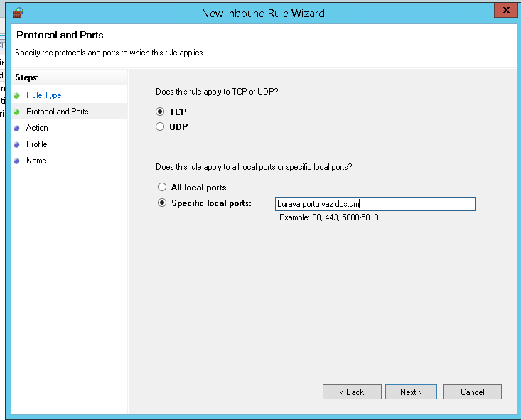Click the 'Does this rule apply to TCP or UDP?' text
Viewport: 521px width, 420px height.
tap(217, 92)
